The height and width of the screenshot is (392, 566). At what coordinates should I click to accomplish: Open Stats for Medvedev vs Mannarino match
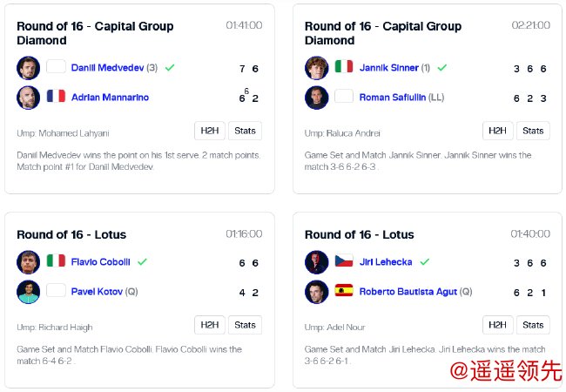point(245,131)
